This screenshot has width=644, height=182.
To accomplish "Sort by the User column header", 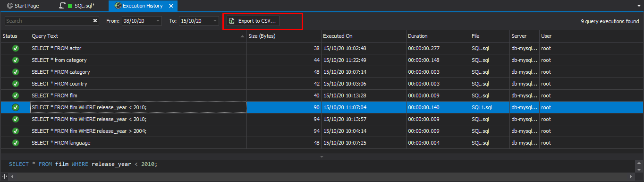I will click(x=591, y=36).
